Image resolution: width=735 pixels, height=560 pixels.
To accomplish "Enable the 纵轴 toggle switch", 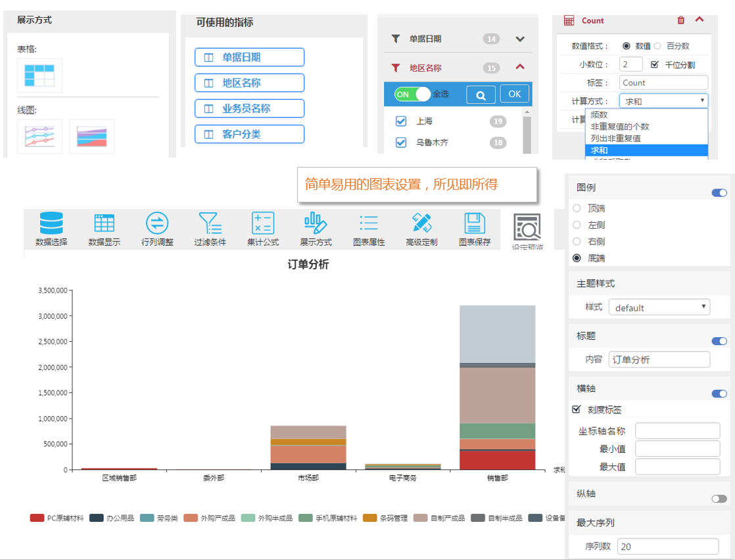I will [x=719, y=499].
